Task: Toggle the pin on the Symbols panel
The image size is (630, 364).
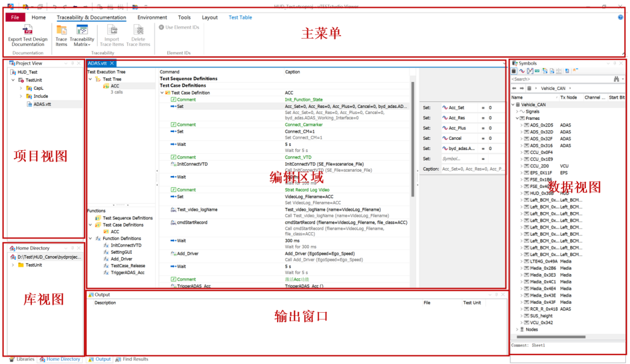Action: click(x=614, y=63)
